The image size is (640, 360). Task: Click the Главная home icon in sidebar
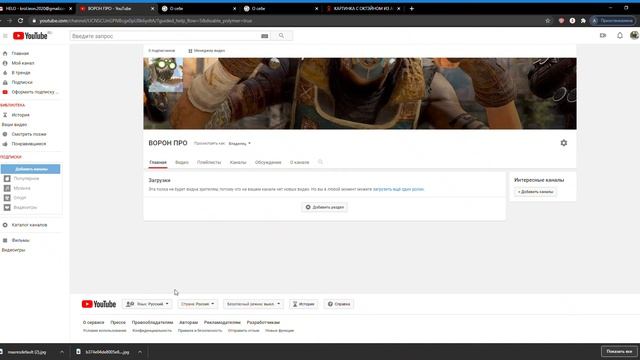tap(5, 53)
